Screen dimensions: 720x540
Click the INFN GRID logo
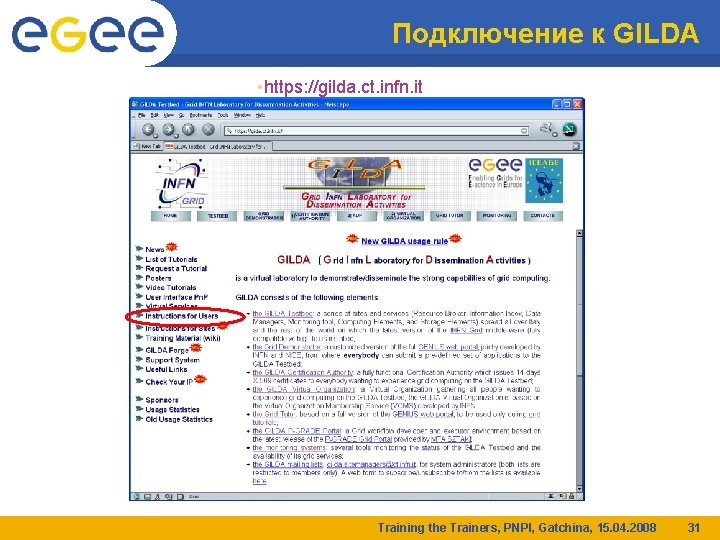click(x=182, y=184)
